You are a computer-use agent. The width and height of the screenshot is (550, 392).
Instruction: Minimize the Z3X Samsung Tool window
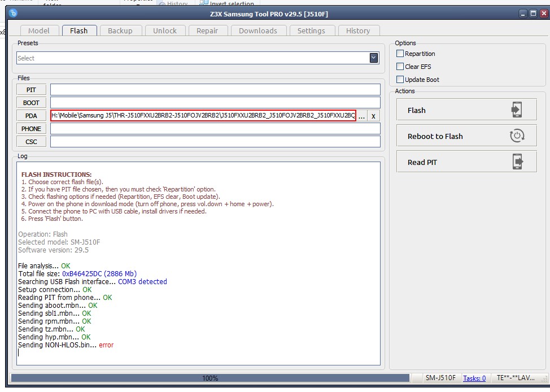tap(523, 14)
